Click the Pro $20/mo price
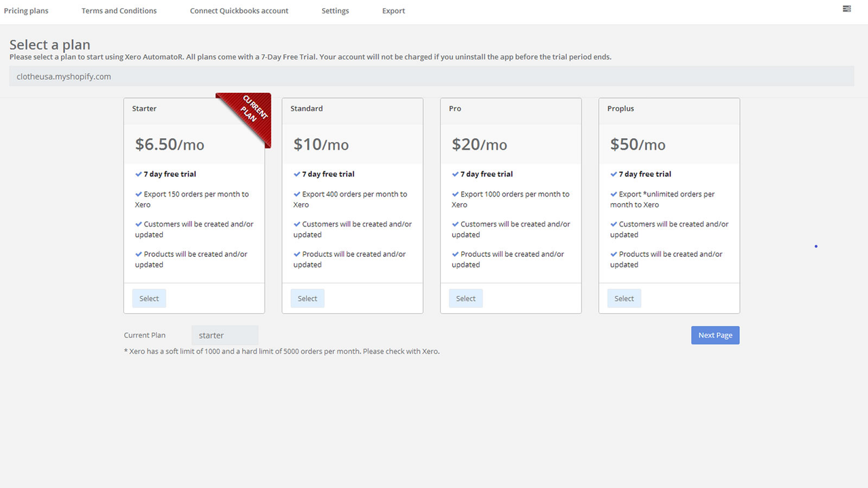This screenshot has width=868, height=488. pyautogui.click(x=479, y=144)
